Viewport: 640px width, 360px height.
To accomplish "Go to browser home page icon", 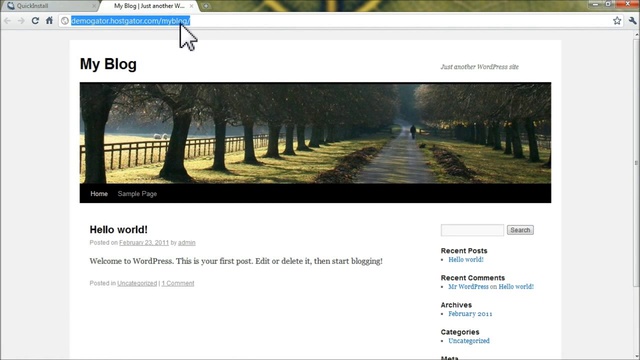I will (49, 20).
